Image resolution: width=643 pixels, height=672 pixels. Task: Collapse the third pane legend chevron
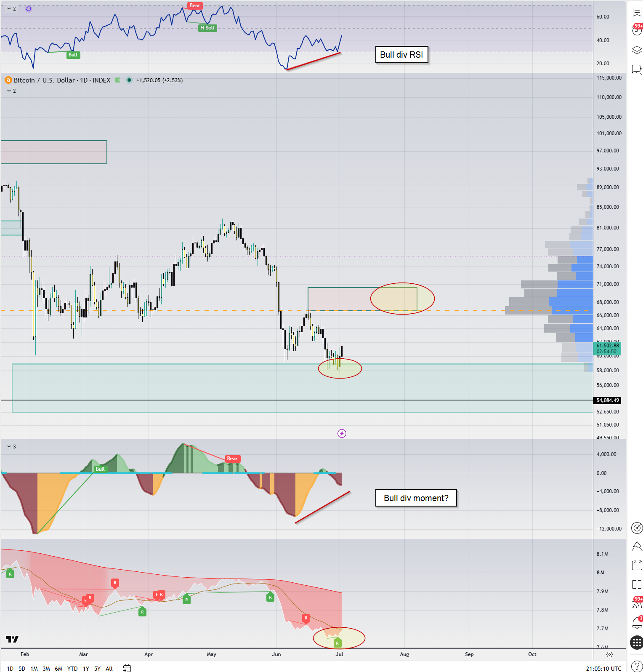coord(9,446)
